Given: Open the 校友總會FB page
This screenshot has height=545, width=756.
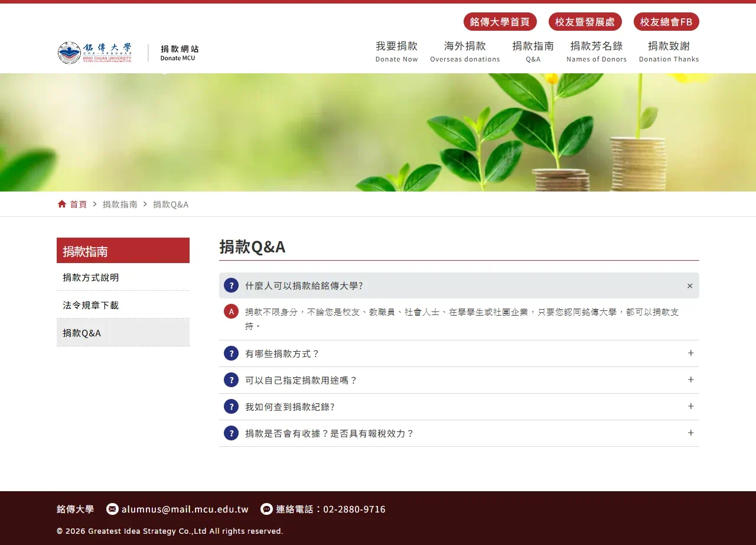Looking at the screenshot, I should [x=666, y=21].
